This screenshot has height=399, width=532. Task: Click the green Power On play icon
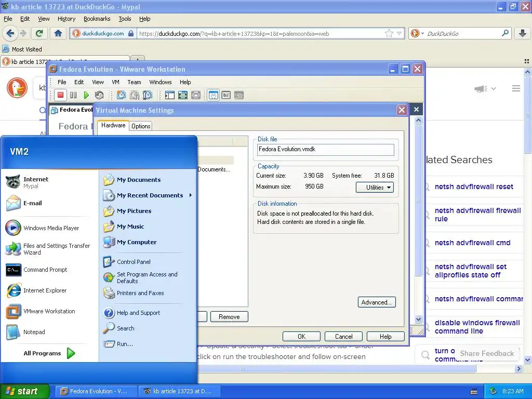86,95
